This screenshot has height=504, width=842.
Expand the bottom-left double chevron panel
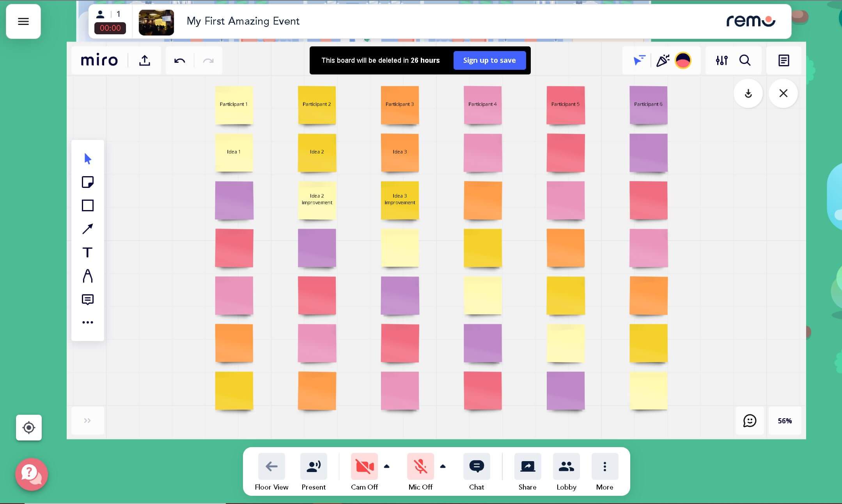coord(87,421)
